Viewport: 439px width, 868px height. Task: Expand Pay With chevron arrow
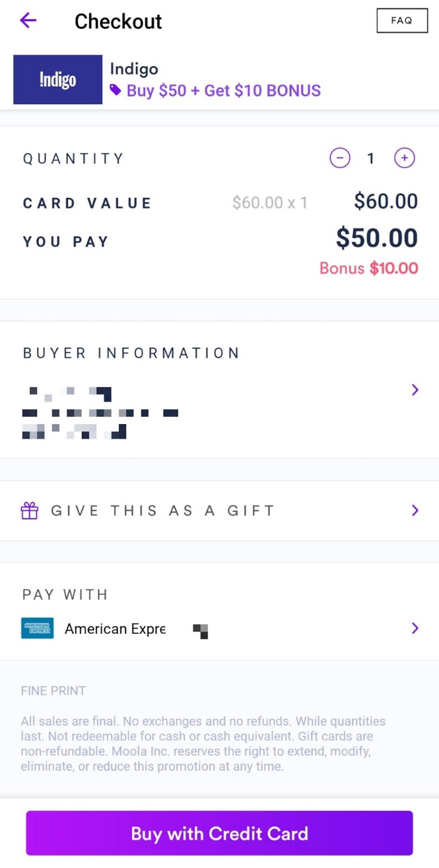[415, 628]
